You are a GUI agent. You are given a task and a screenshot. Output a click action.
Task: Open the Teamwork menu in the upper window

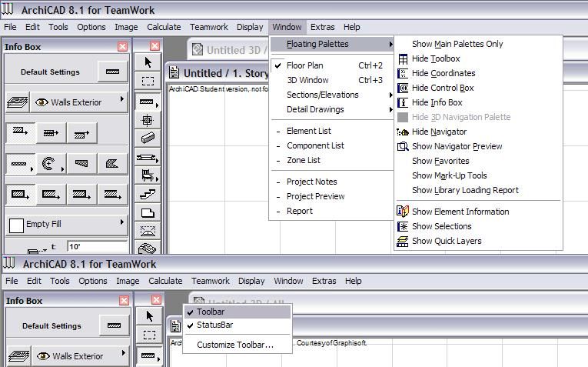209,27
